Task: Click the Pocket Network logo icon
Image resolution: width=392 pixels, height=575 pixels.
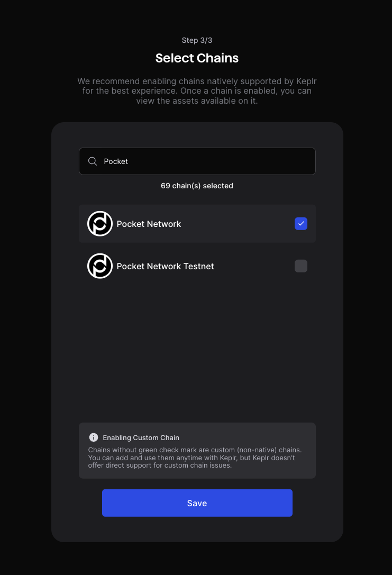Action: [x=100, y=224]
